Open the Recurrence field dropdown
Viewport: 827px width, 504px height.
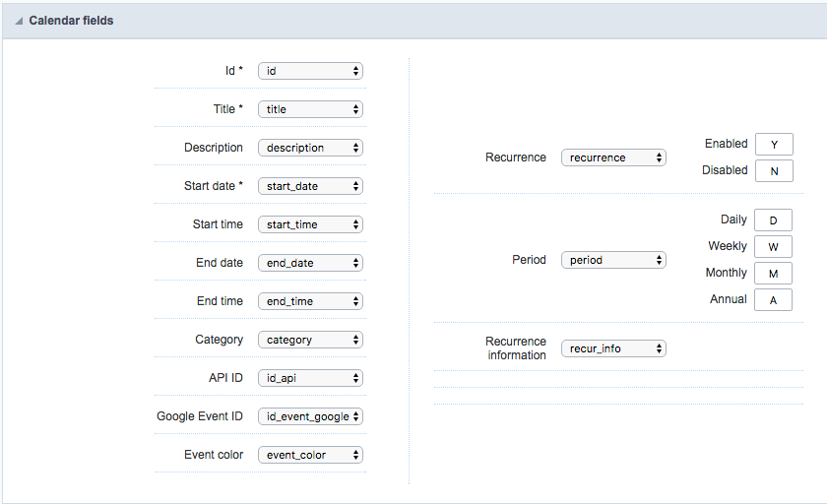click(x=613, y=157)
